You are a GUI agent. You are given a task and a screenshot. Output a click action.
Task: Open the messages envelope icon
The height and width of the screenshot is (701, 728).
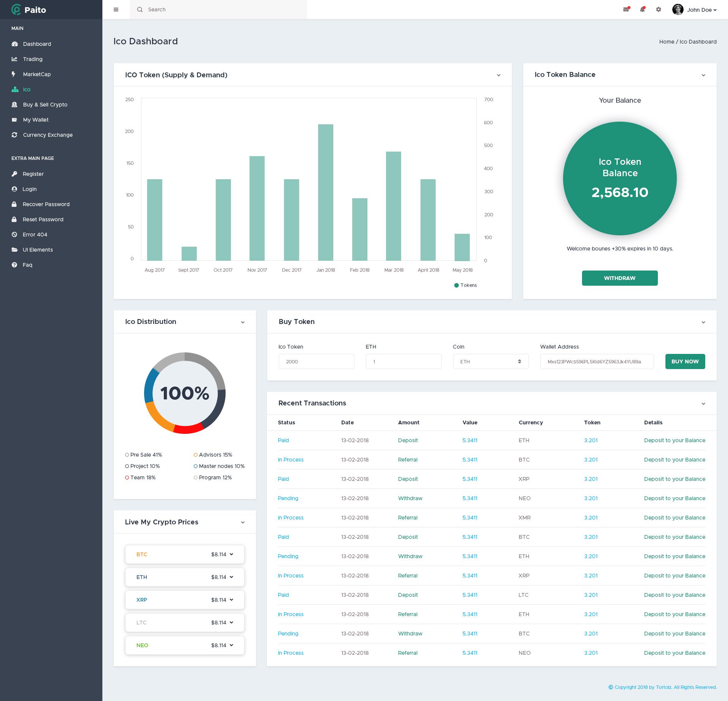pos(626,9)
